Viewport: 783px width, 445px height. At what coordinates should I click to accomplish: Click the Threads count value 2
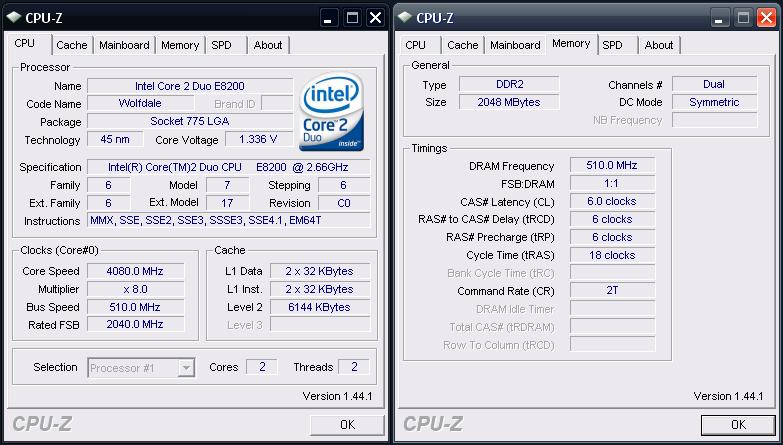tap(354, 367)
